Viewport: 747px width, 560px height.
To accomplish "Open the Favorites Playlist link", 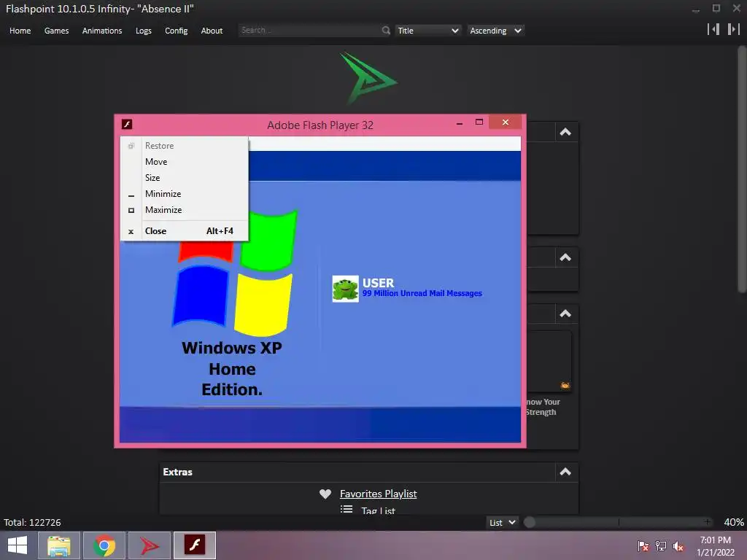I will [x=379, y=494].
